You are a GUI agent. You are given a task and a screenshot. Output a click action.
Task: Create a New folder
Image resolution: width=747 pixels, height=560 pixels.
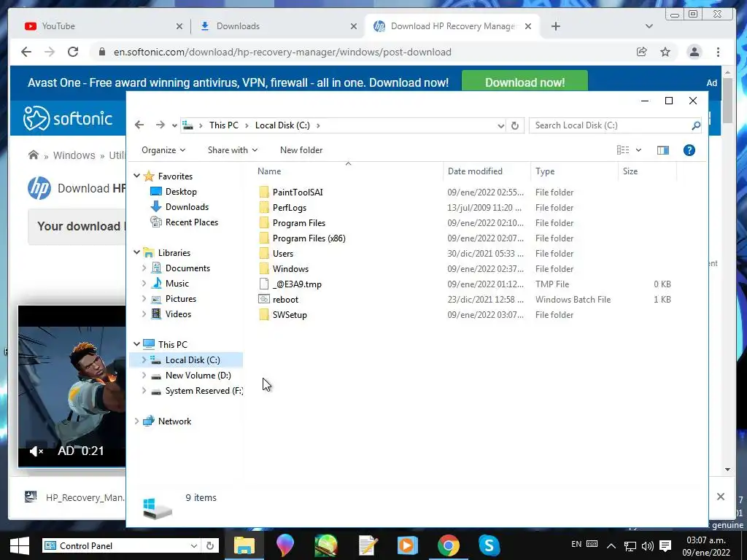point(301,150)
